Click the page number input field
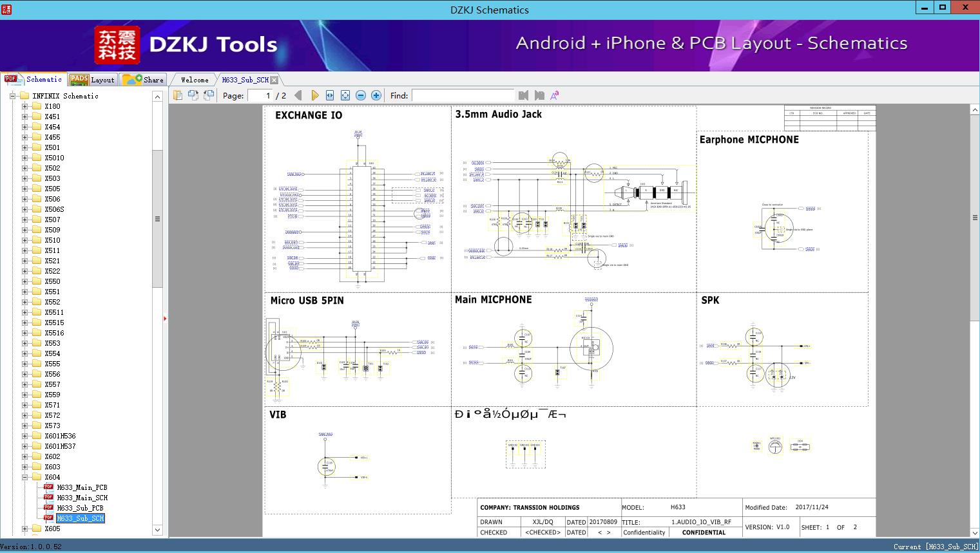 [260, 95]
